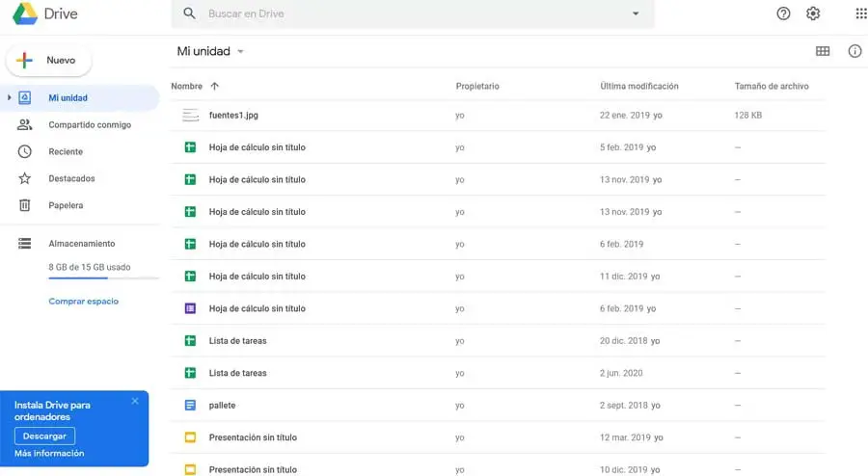Click the Comprar espacio link
The width and height of the screenshot is (868, 476).
(84, 302)
